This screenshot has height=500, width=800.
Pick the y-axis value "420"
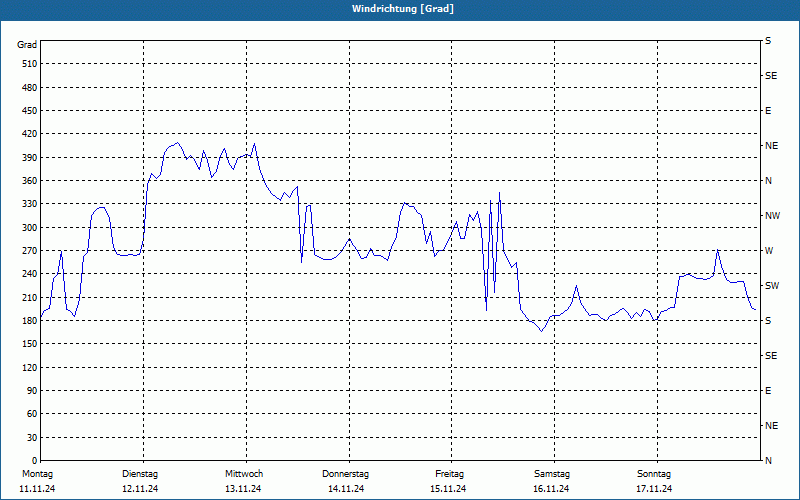pyautogui.click(x=30, y=134)
